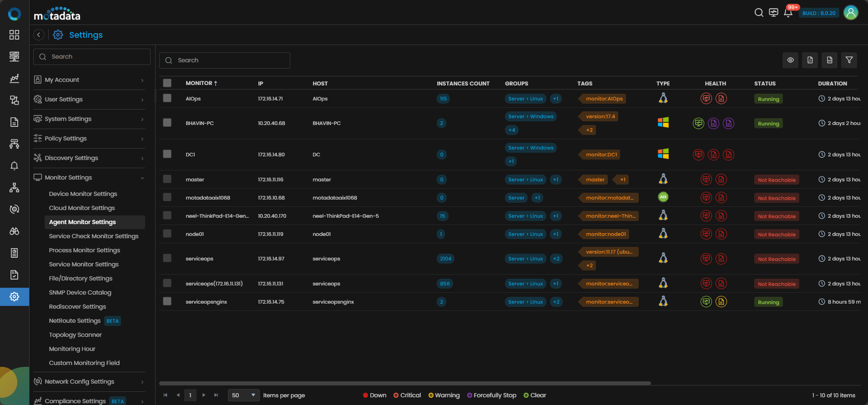Open Topology Scanner
The image size is (868, 405).
(76, 335)
